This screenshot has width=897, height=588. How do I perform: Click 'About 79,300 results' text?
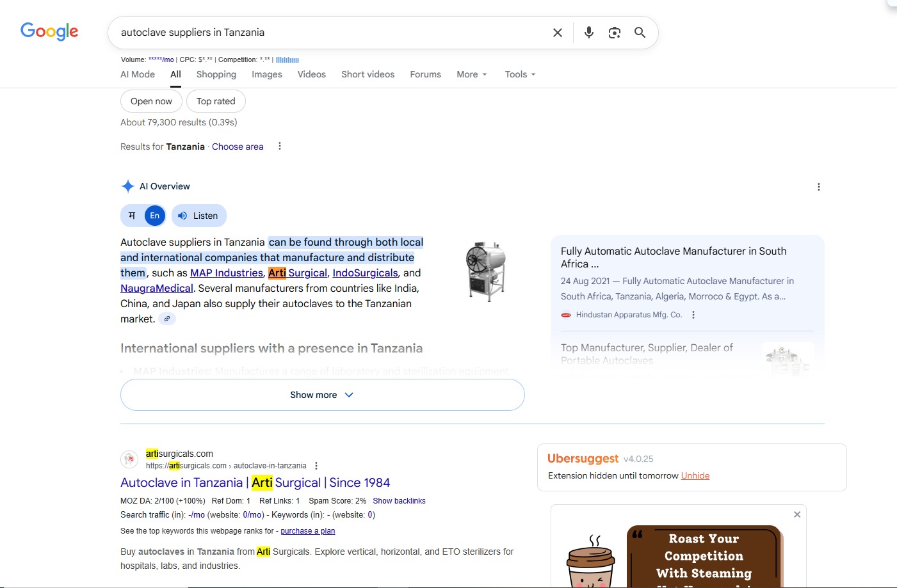click(x=179, y=122)
